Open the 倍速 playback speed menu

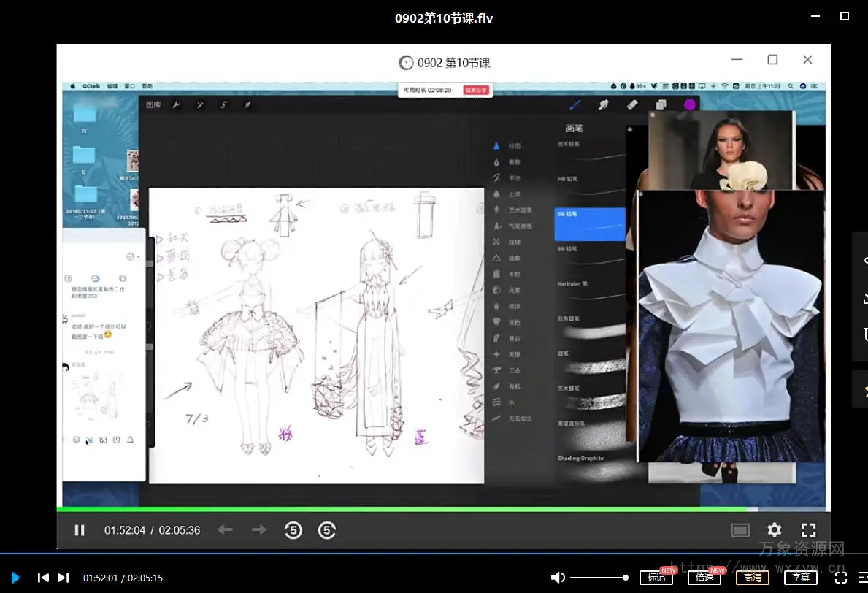click(x=704, y=578)
